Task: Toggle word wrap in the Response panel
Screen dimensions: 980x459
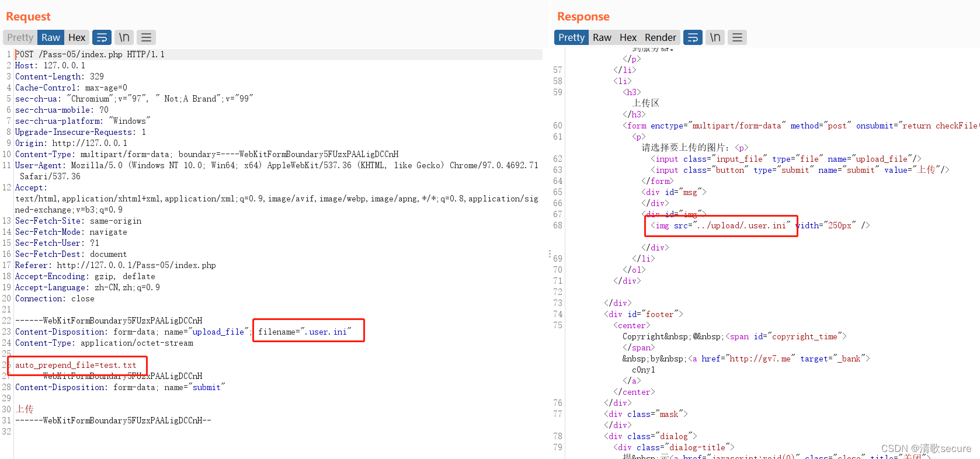Action: [x=693, y=37]
